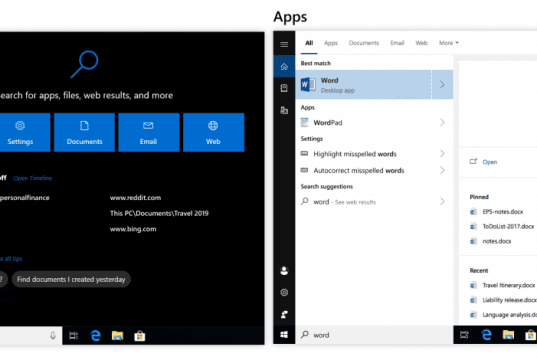Screen dimensions: 537x360
Task: Open www.reddit.com recent entry
Action: point(135,198)
